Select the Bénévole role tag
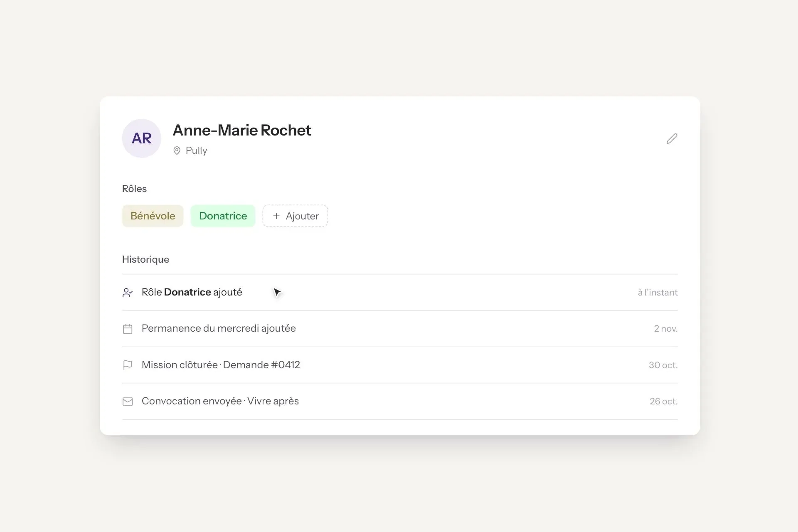This screenshot has width=798, height=532. point(153,216)
